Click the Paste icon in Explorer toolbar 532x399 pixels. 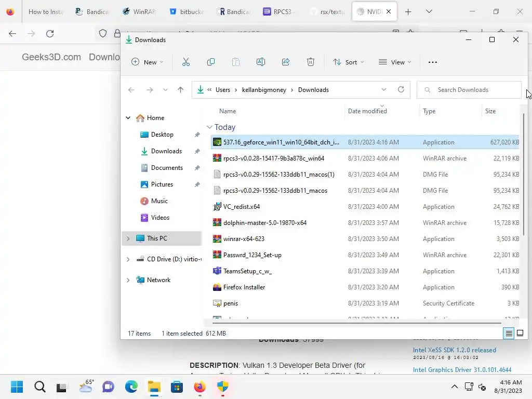[x=236, y=62]
